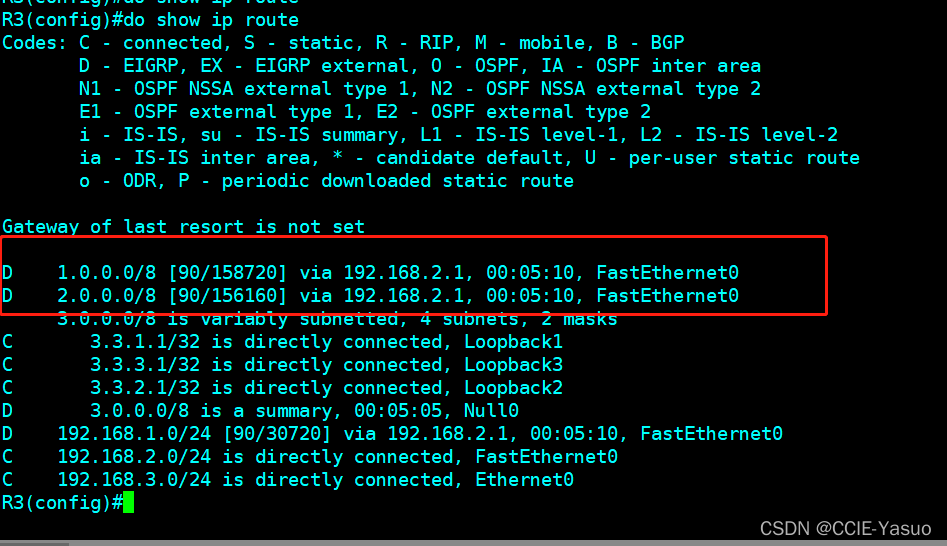Click "Gateway of last resort is not set"
The width and height of the screenshot is (947, 546).
click(183, 227)
